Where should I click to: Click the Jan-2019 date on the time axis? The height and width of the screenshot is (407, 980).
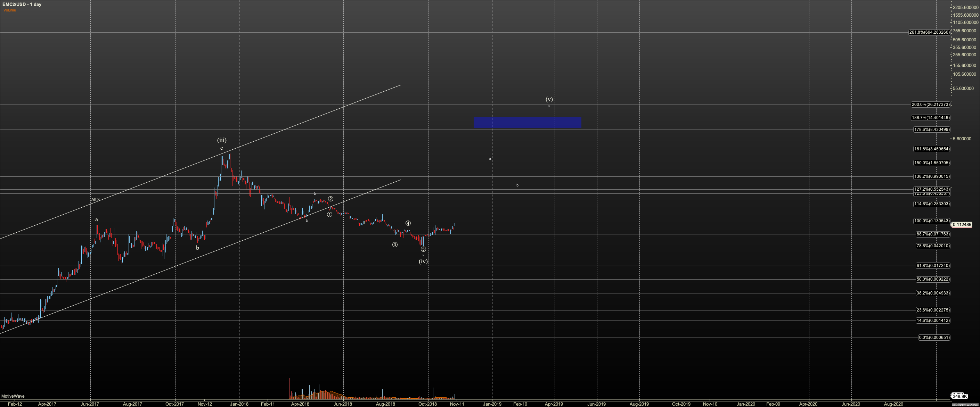pos(492,404)
